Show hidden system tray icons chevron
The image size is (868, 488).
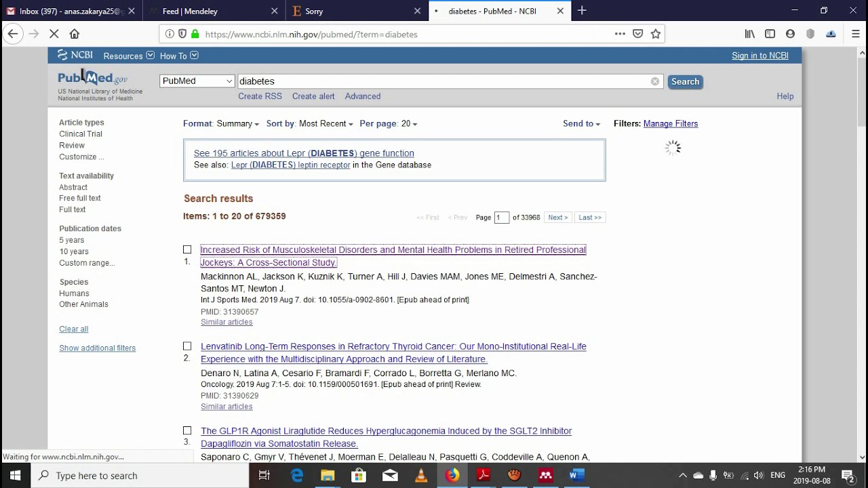pos(683,475)
